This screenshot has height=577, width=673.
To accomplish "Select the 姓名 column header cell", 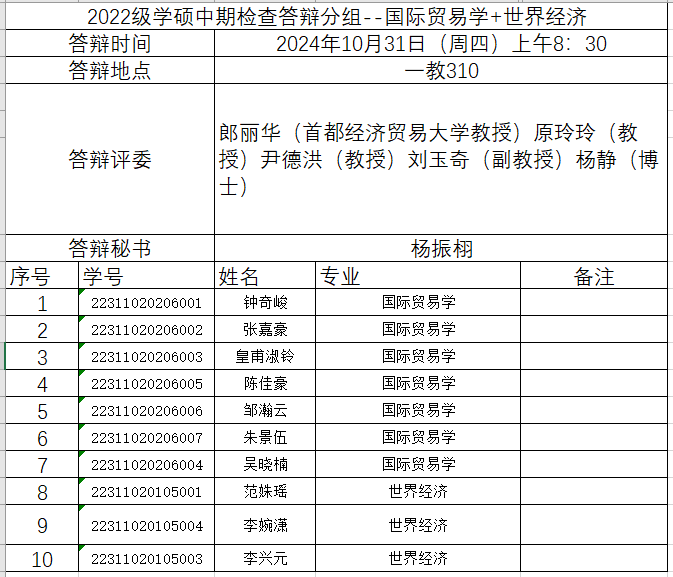I will (x=265, y=276).
